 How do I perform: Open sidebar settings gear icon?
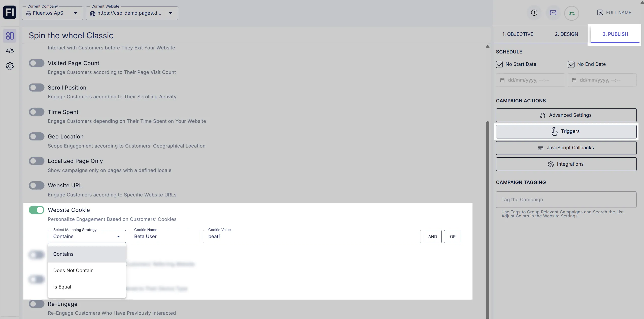pyautogui.click(x=10, y=66)
